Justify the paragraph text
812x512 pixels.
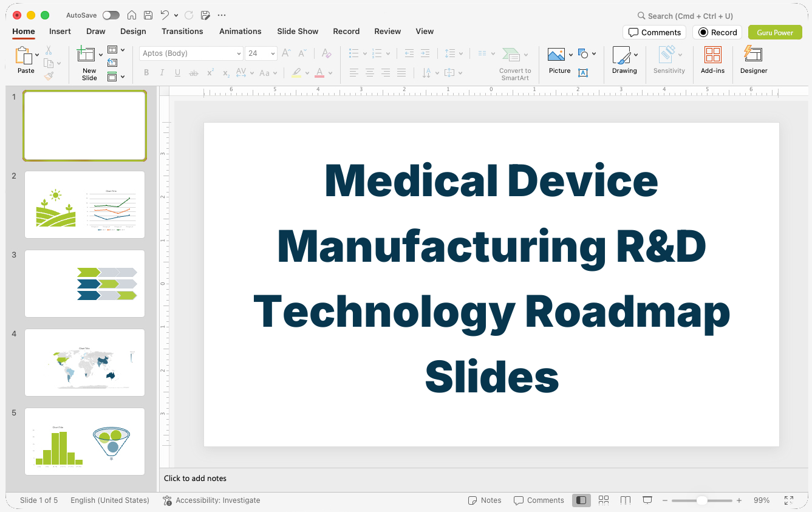coord(401,73)
